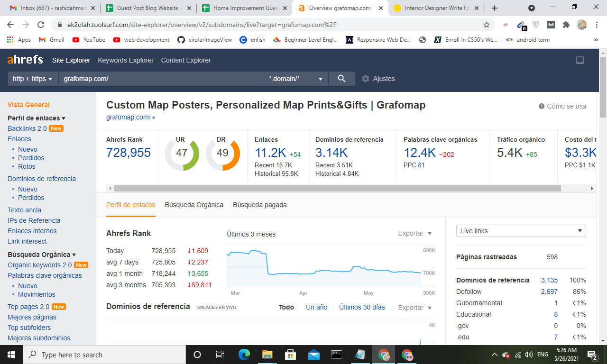Screen dimensions: 607x364
Task: Open the chain-link extension with 0 badge
Action: (x=521, y=25)
